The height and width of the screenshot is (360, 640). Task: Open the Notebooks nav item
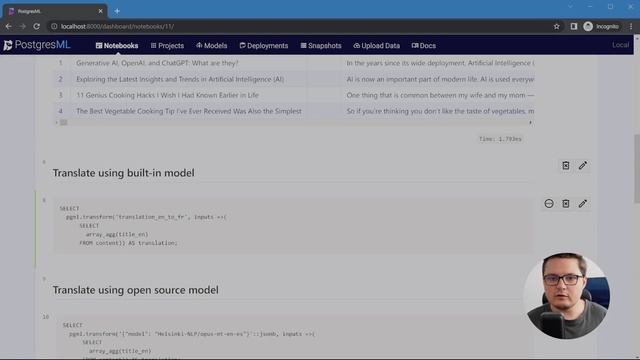point(117,46)
